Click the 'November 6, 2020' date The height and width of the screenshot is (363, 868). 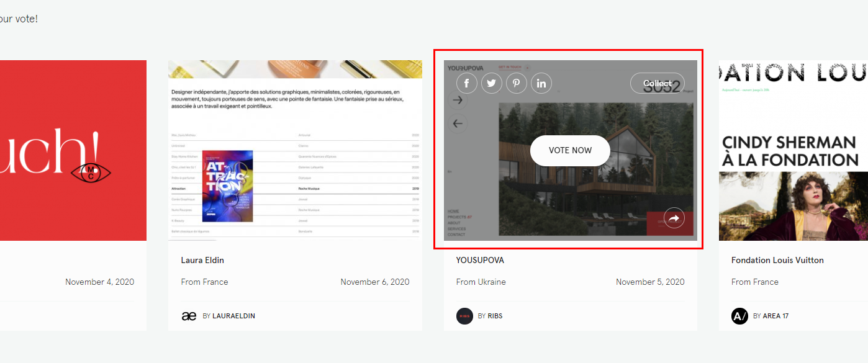point(375,282)
